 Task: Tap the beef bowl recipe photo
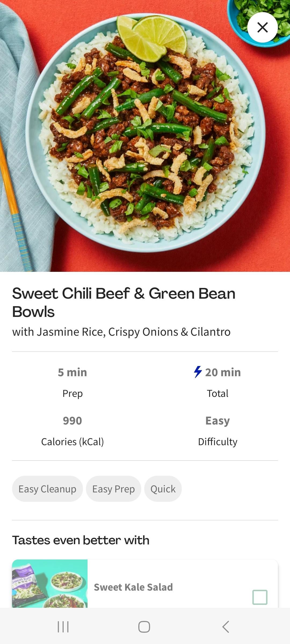click(x=145, y=134)
